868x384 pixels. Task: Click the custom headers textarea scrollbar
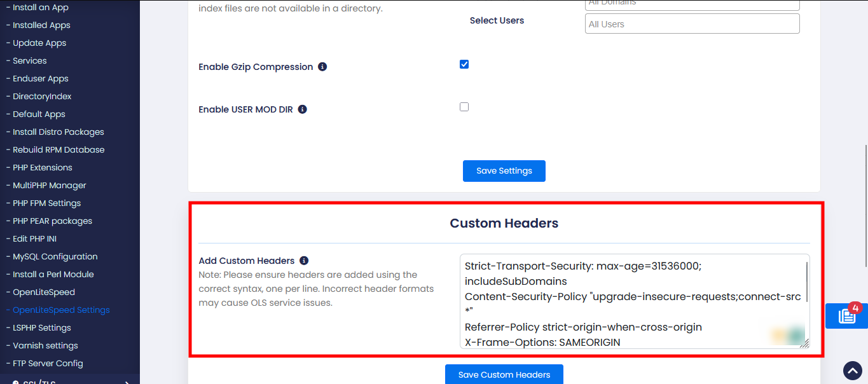click(x=807, y=282)
